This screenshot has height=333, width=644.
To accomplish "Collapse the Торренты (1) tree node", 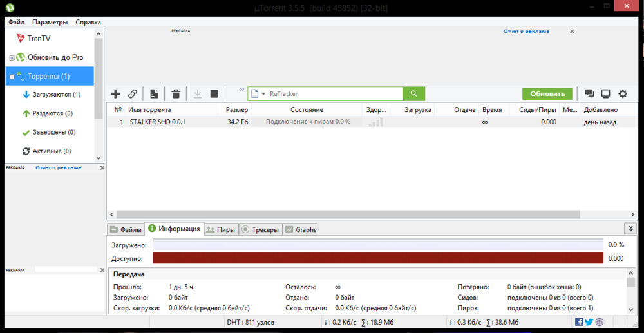I will [x=12, y=77].
